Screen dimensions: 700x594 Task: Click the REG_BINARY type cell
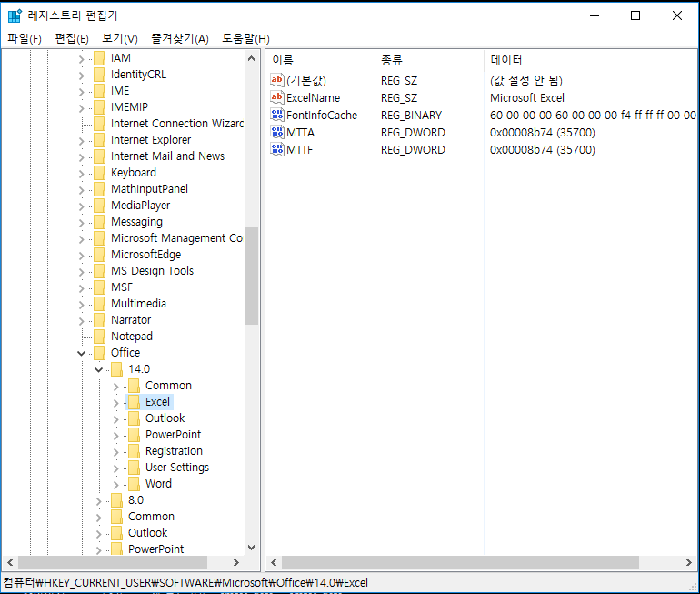pyautogui.click(x=411, y=116)
